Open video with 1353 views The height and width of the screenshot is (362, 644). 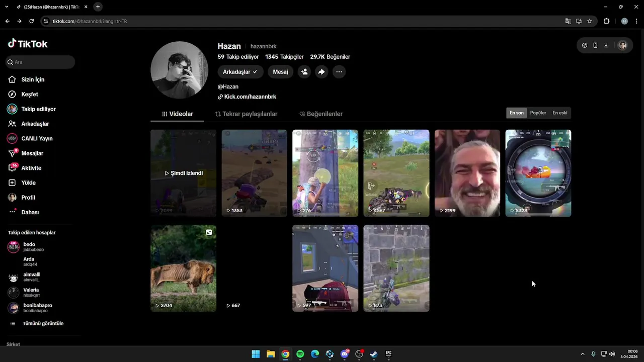pyautogui.click(x=255, y=173)
